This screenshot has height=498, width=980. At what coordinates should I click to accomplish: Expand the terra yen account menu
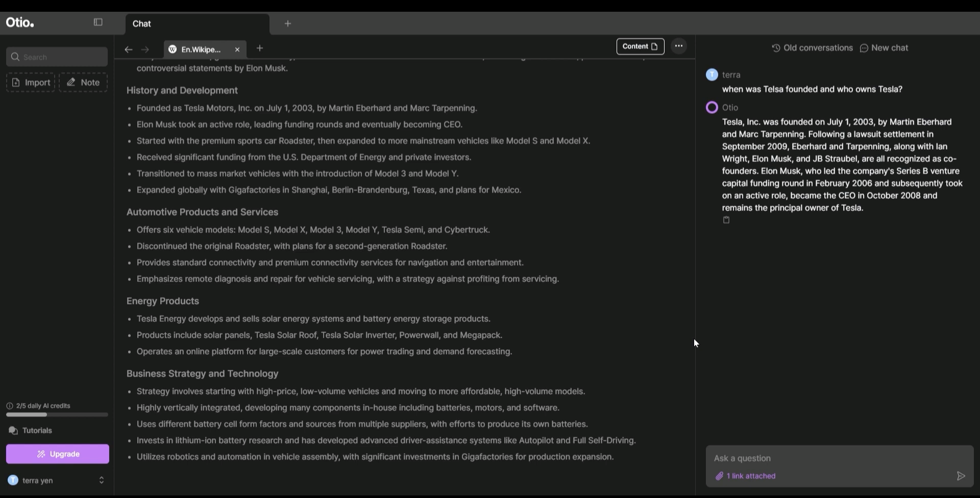pyautogui.click(x=102, y=480)
